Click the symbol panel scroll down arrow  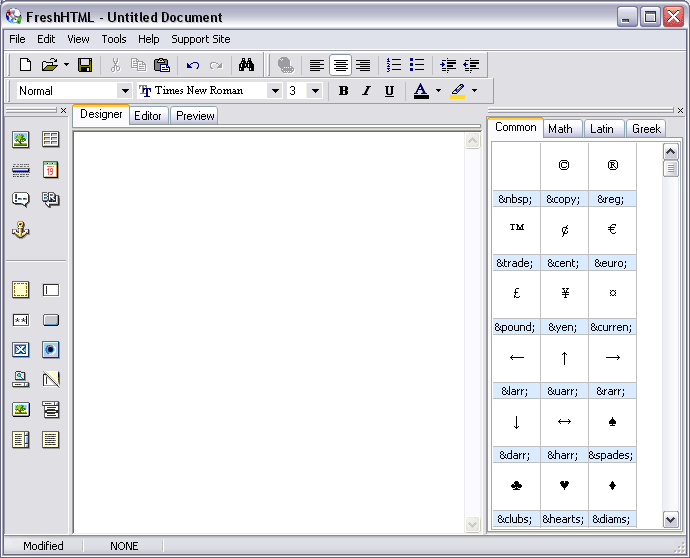[671, 520]
